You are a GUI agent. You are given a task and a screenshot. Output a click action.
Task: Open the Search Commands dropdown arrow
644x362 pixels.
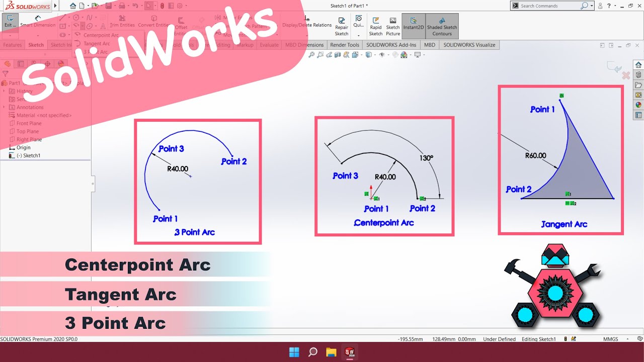pos(592,6)
